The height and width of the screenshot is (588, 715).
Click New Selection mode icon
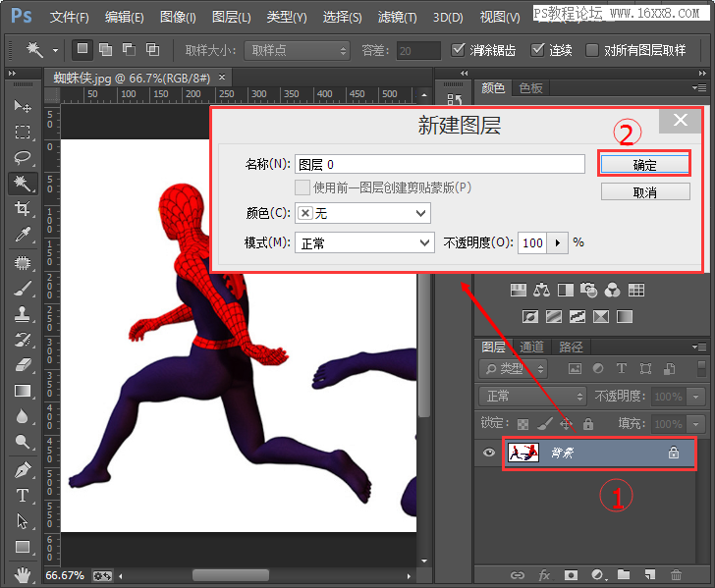pos(82,49)
